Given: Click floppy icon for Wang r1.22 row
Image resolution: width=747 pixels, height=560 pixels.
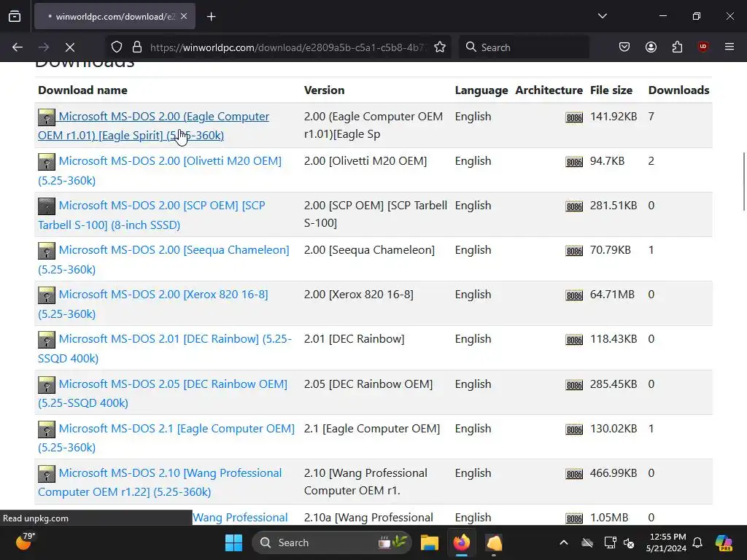Looking at the screenshot, I should 47,474.
